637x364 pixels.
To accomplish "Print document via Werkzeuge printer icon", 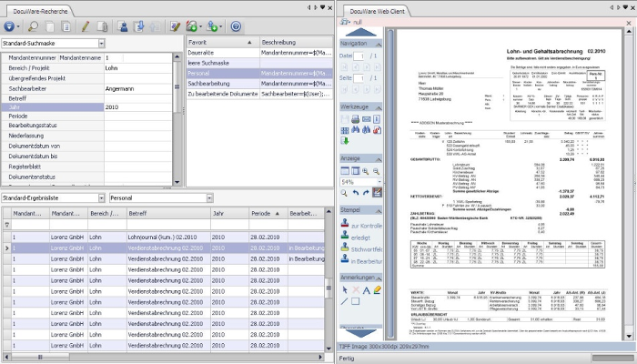I will (355, 119).
